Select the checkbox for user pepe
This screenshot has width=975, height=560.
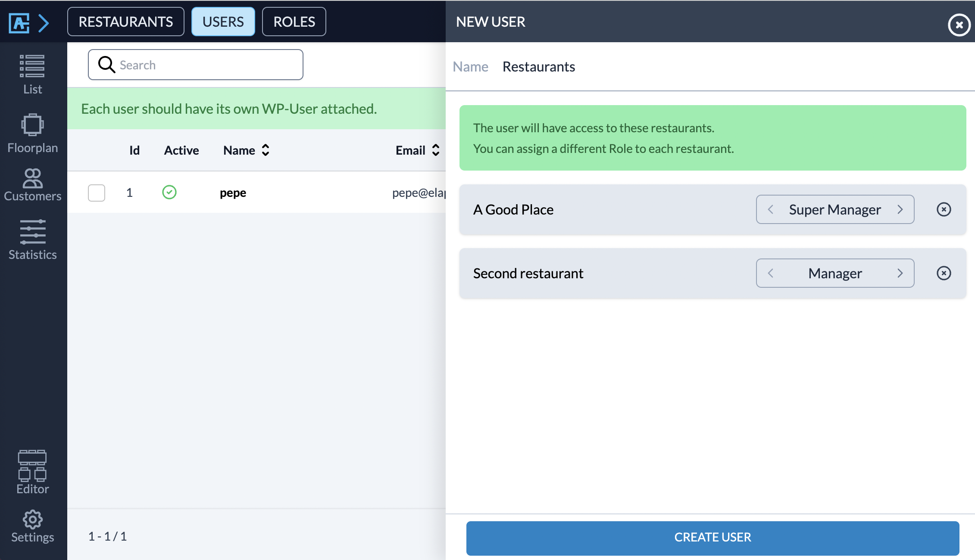[x=97, y=193]
